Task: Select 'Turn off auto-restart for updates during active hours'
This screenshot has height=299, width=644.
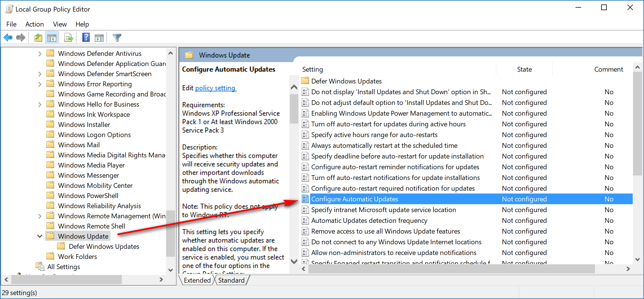Action: click(x=388, y=124)
